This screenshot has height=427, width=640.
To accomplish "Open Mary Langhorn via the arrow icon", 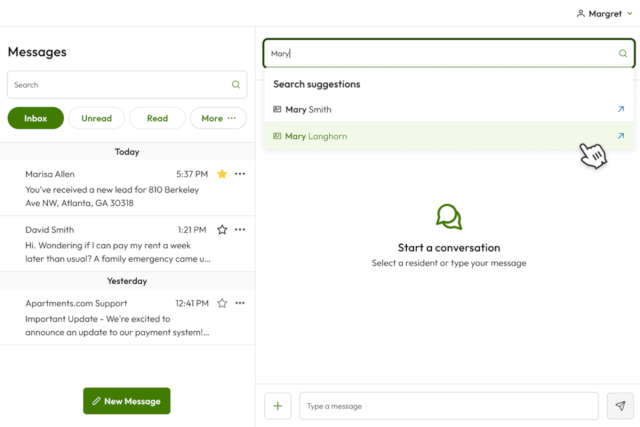I will pos(621,136).
